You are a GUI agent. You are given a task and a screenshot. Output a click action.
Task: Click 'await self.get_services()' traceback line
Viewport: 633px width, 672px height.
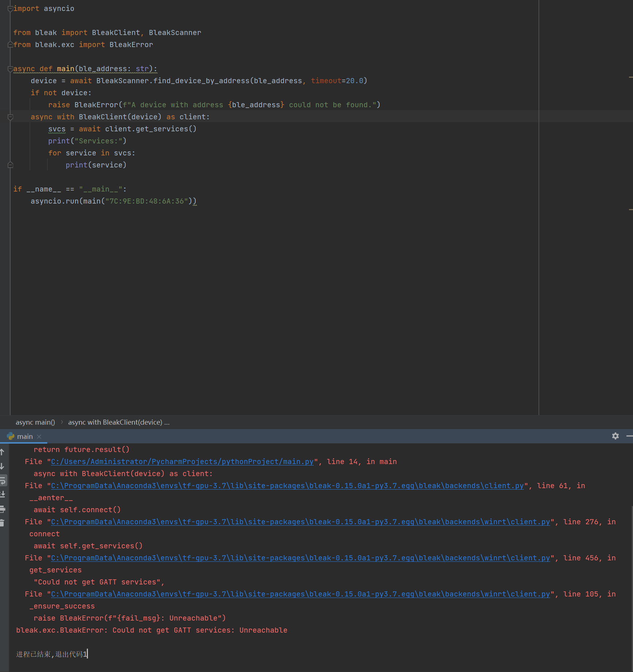(x=88, y=546)
